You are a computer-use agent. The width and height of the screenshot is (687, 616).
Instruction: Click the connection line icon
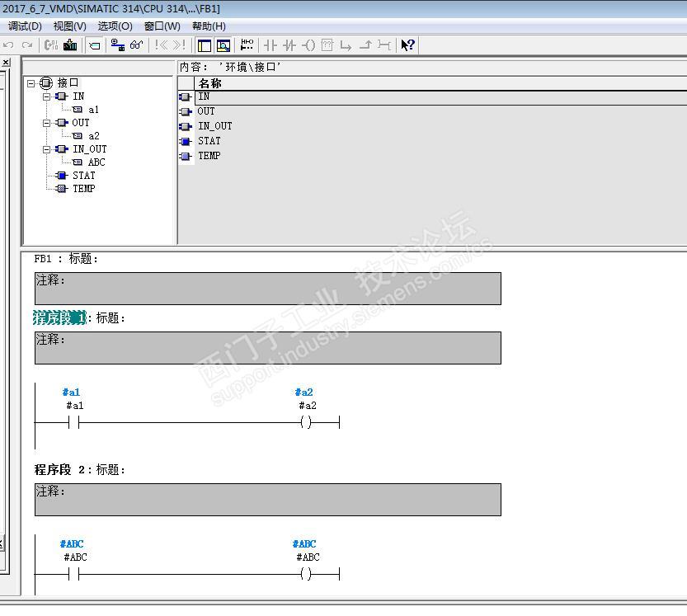click(x=384, y=45)
